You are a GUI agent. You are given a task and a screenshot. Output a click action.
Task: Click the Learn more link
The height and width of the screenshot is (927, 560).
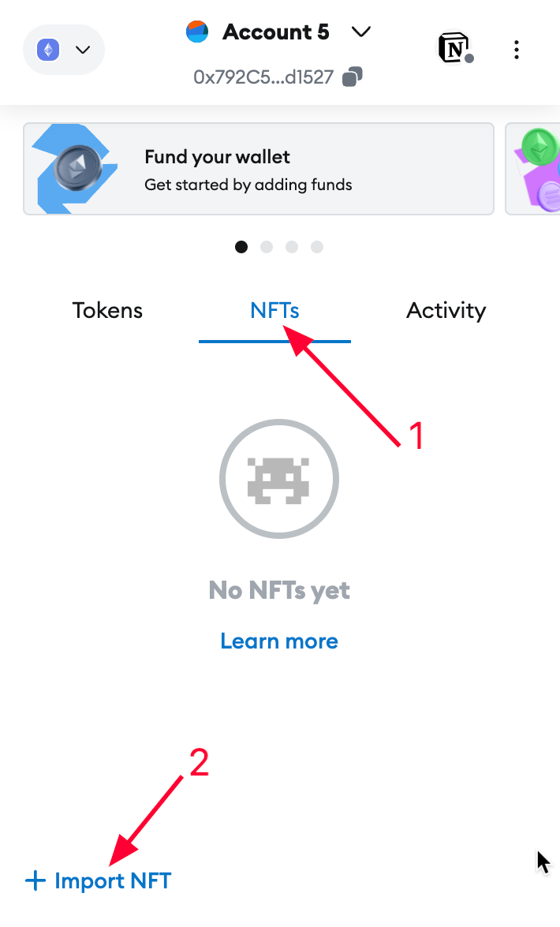coord(279,641)
